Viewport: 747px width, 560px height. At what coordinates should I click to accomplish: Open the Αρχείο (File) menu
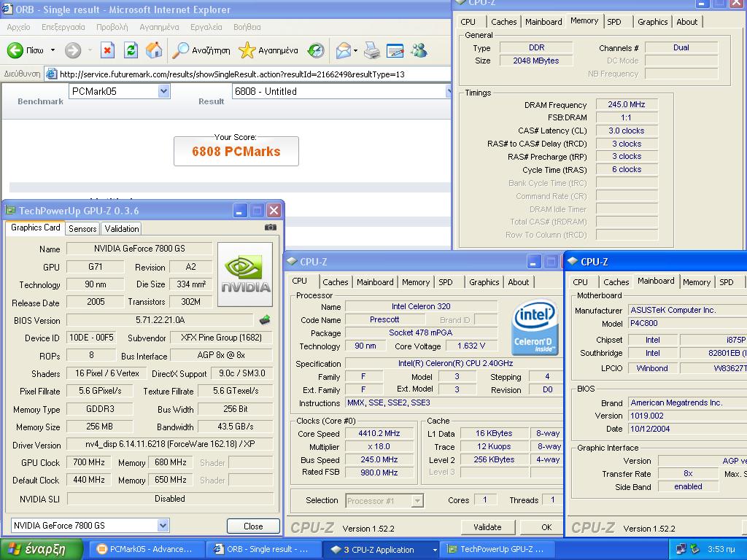pos(18,27)
